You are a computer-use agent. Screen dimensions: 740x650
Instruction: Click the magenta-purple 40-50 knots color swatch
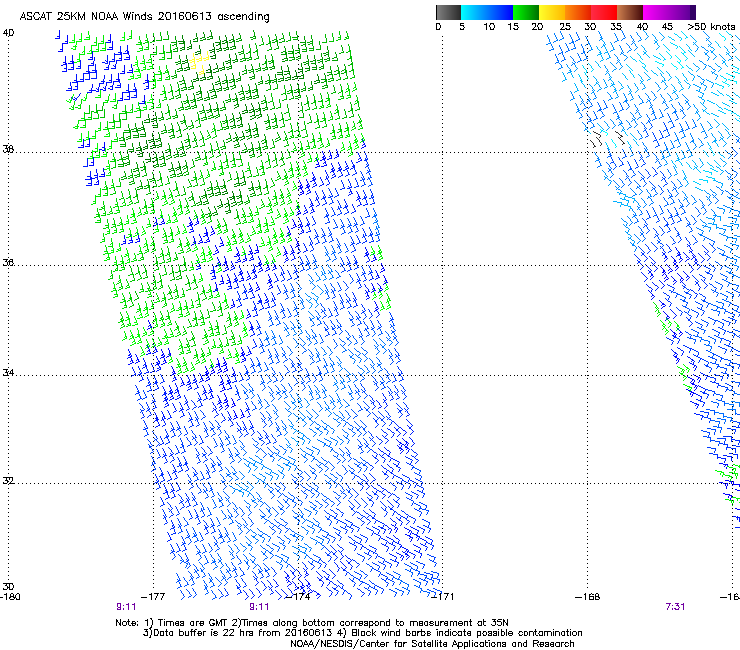[x=669, y=12]
